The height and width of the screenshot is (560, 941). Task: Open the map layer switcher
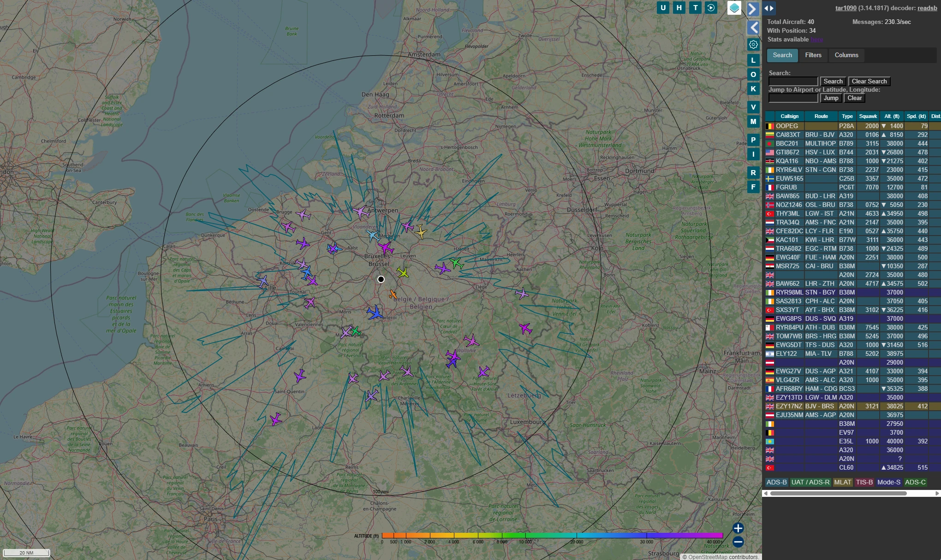coord(734,8)
